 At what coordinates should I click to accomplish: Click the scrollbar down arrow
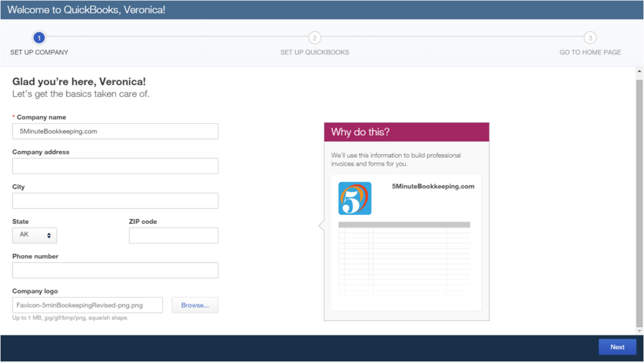point(640,331)
